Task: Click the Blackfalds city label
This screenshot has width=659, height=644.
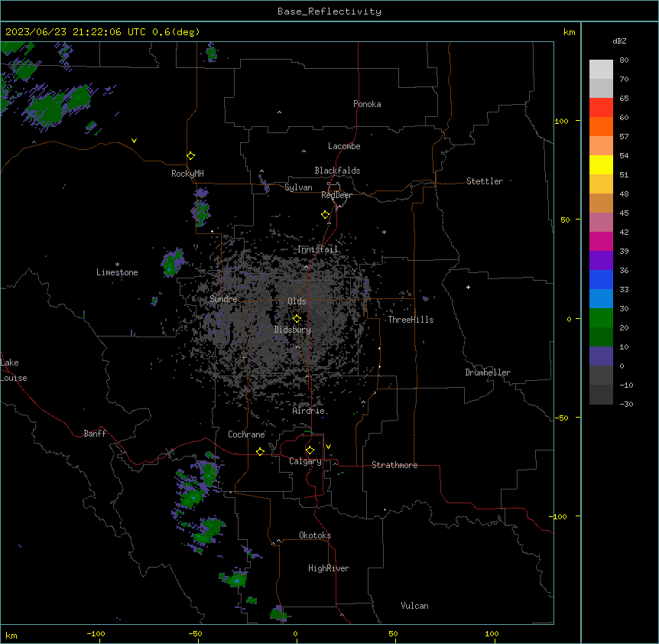Action: click(337, 171)
